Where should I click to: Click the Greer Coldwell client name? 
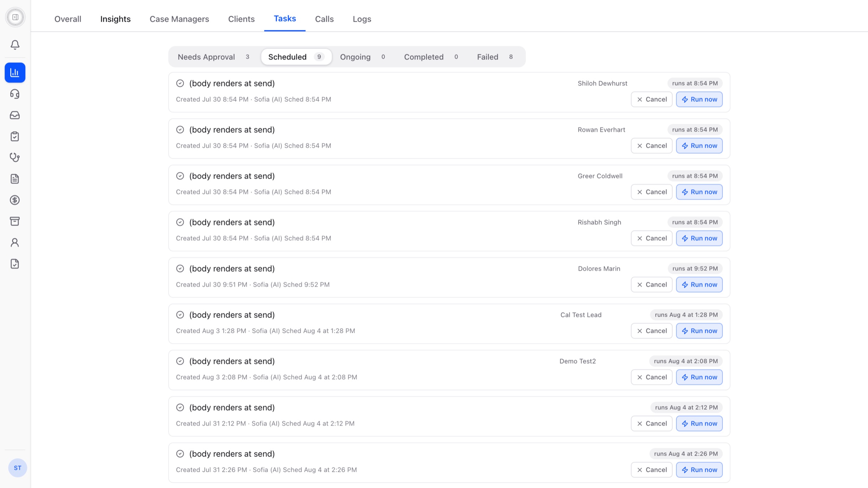point(600,176)
